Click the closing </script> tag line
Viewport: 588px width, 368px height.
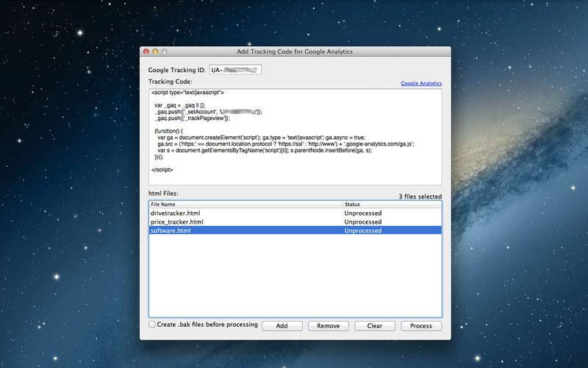tap(162, 170)
